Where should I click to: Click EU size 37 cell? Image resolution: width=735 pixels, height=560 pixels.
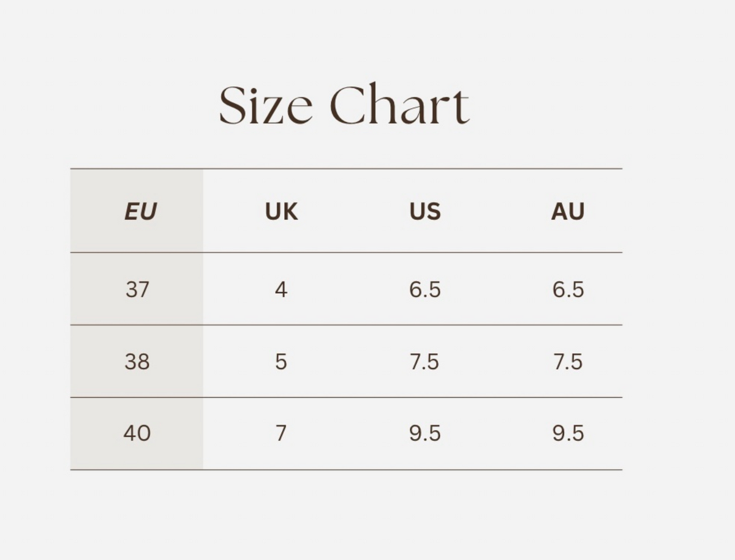tap(137, 289)
